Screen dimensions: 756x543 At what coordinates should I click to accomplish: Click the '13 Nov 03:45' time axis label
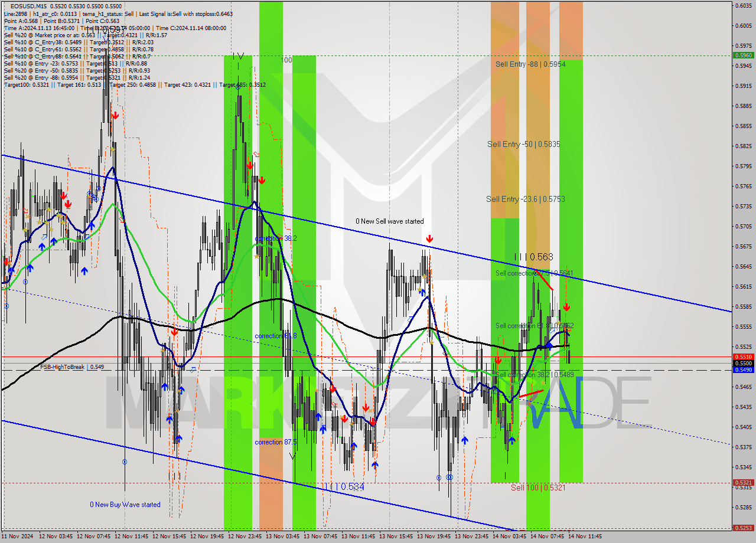(x=282, y=537)
